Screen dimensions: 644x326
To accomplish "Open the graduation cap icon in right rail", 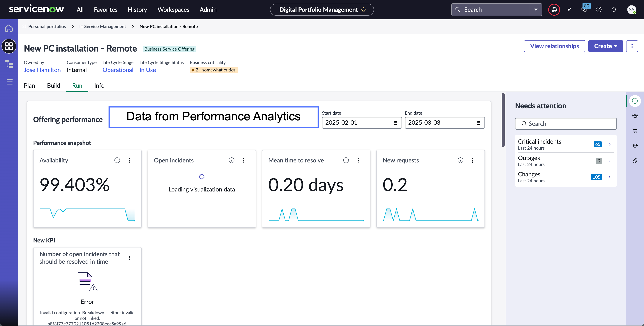I will click(x=635, y=146).
